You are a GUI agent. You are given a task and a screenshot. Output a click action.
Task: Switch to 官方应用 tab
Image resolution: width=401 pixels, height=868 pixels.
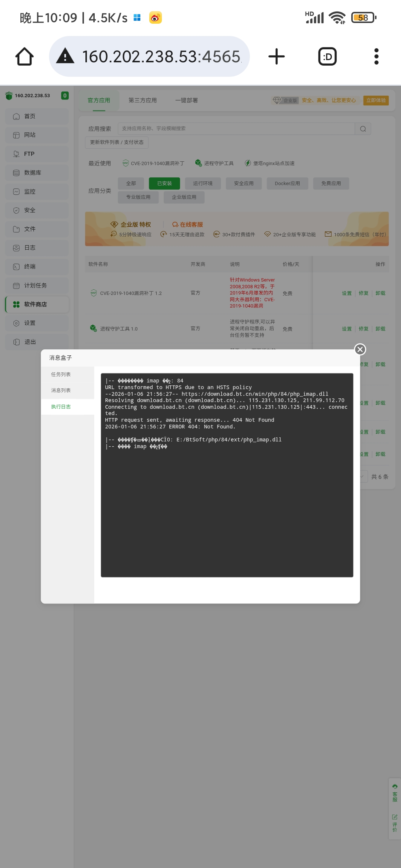coord(99,101)
